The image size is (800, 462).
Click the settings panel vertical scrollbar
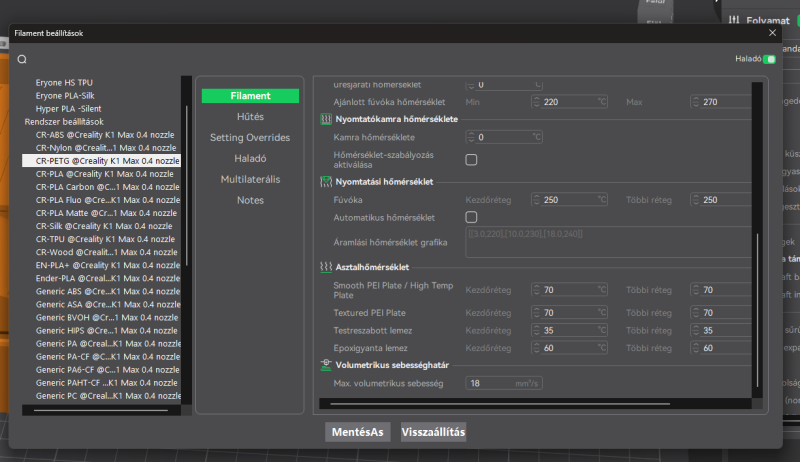click(757, 310)
